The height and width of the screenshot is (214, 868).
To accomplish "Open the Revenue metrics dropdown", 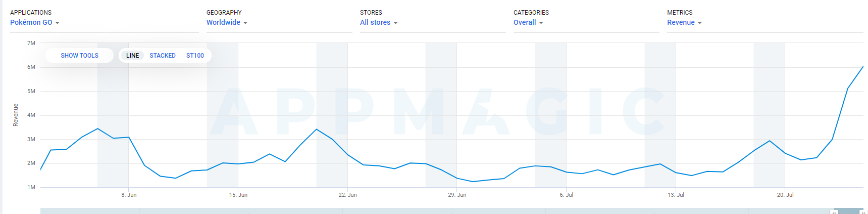I will [684, 22].
